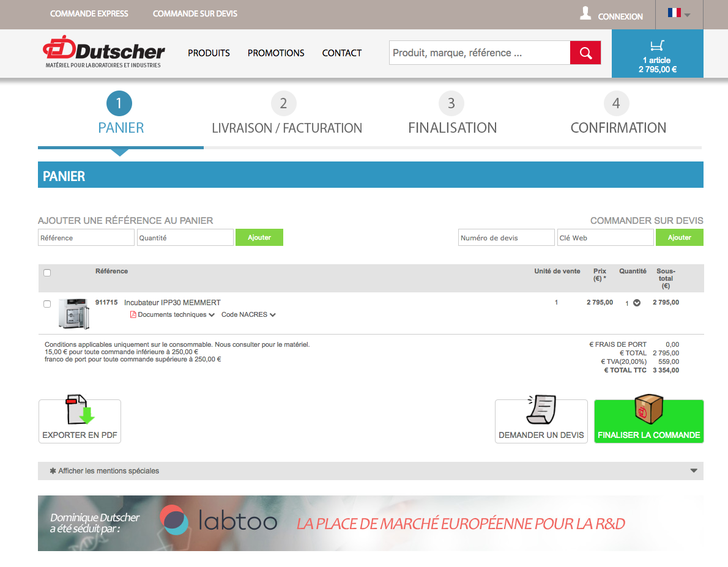The width and height of the screenshot is (728, 567).
Task: Click the unit price 2 795,00 in Prix column
Action: pos(600,302)
